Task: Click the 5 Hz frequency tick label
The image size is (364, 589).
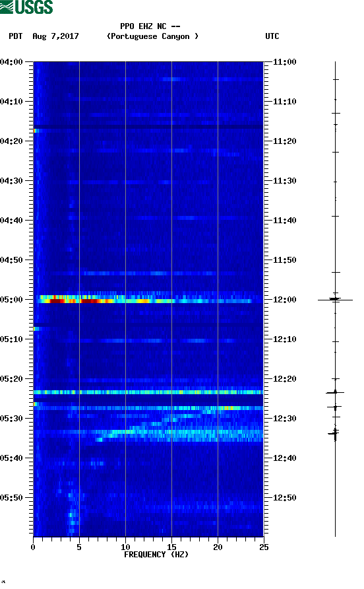Action: pos(79,547)
